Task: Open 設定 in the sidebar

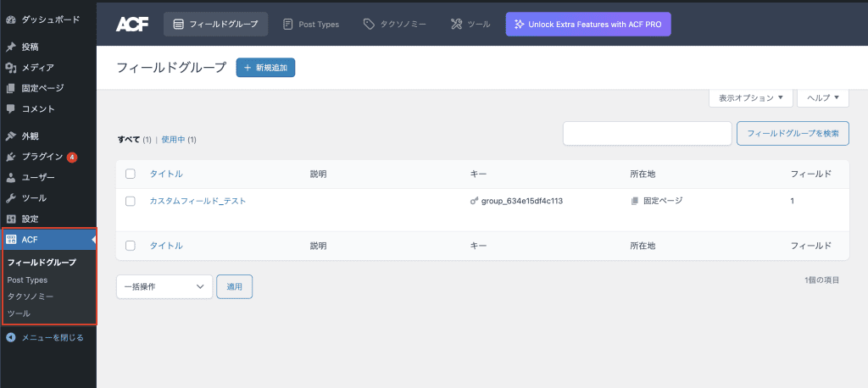Action: (x=30, y=219)
